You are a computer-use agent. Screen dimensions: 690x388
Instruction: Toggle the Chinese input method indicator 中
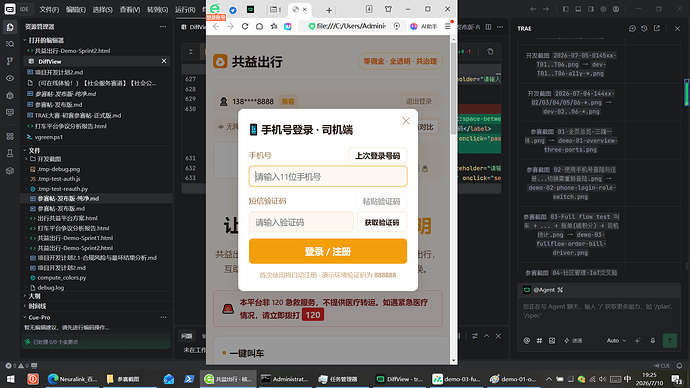[x=628, y=379]
